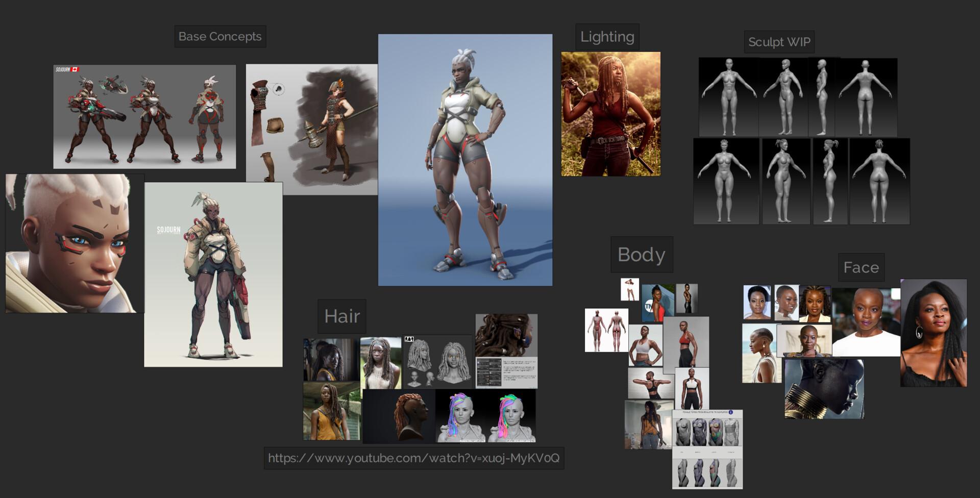Select the shaved-head portrait by a sketch

pyautogui.click(x=804, y=341)
